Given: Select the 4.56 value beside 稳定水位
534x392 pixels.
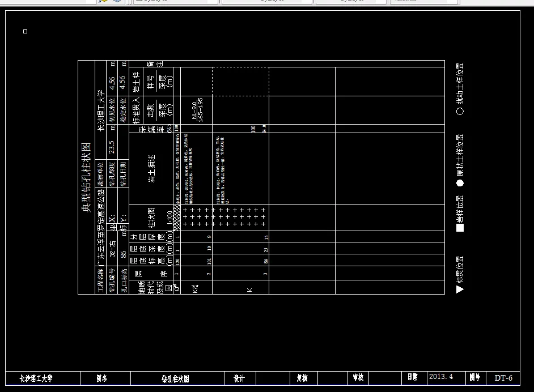Looking at the screenshot, I should click(122, 83).
